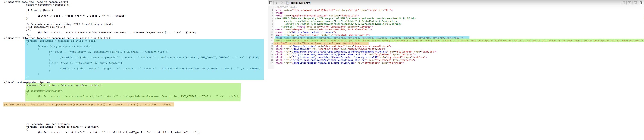This screenshot has height=140, width=644.
Task: Click the /favicon.ico link line
Action: 331,49
